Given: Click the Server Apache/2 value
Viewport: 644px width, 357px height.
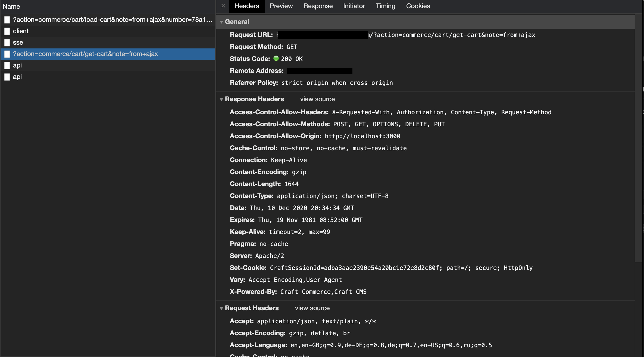Looking at the screenshot, I should click(270, 256).
